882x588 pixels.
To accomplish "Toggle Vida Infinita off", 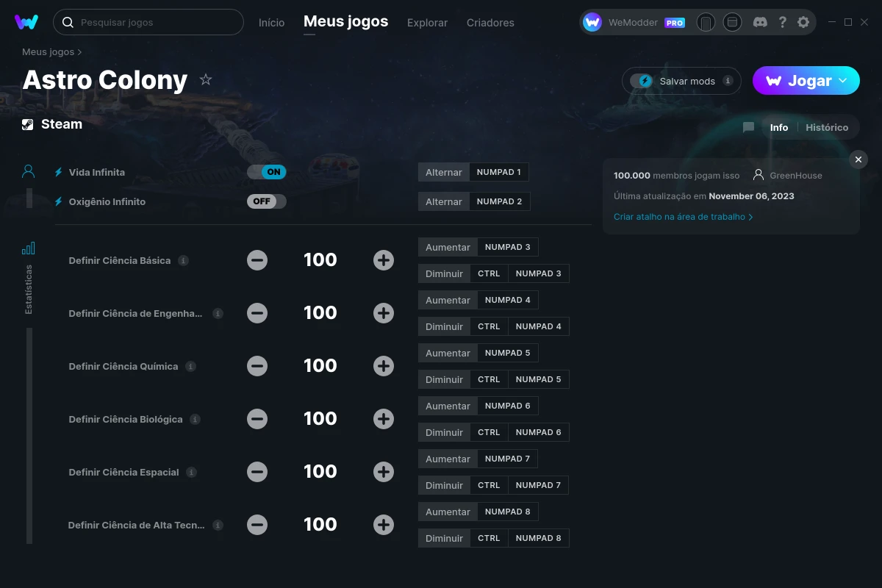I will click(x=266, y=172).
